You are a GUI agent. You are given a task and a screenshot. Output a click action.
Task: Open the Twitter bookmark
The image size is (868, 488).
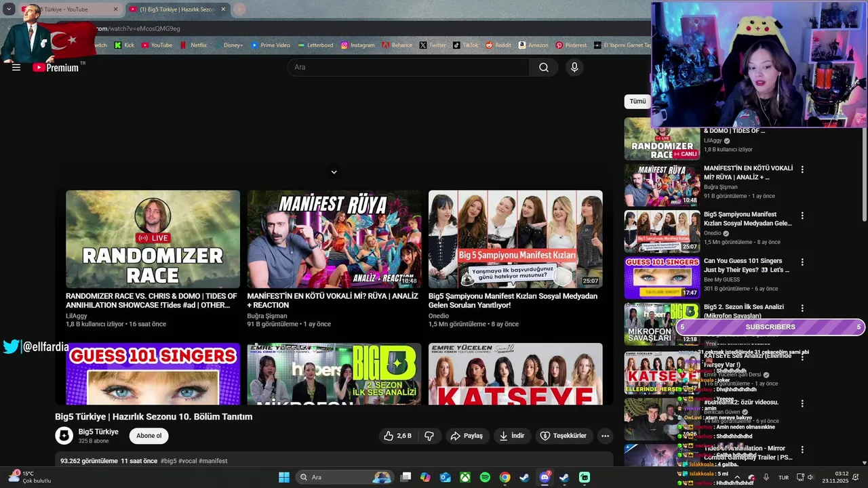(433, 45)
